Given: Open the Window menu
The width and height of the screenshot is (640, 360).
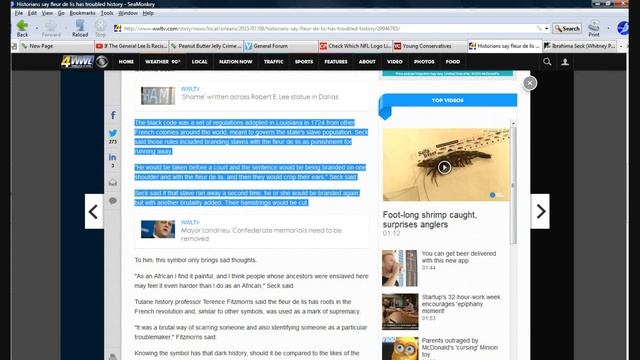Looking at the screenshot, I should tap(128, 13).
